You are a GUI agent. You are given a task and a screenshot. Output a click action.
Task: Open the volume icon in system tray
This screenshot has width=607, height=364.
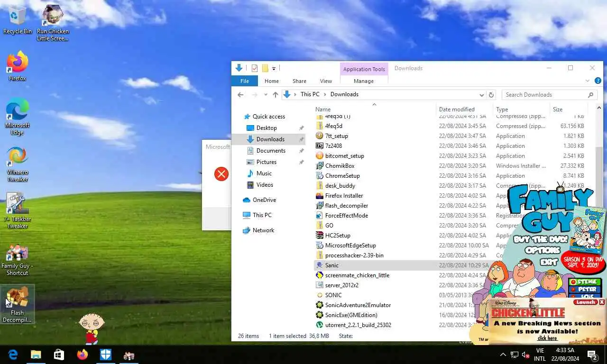pos(525,355)
